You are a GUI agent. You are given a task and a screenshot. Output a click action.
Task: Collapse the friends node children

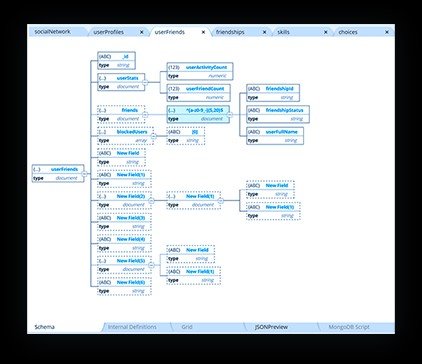(x=145, y=114)
